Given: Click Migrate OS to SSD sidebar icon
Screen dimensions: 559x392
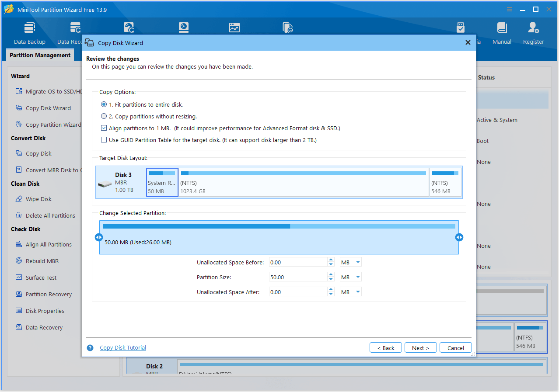Looking at the screenshot, I should click(x=19, y=91).
